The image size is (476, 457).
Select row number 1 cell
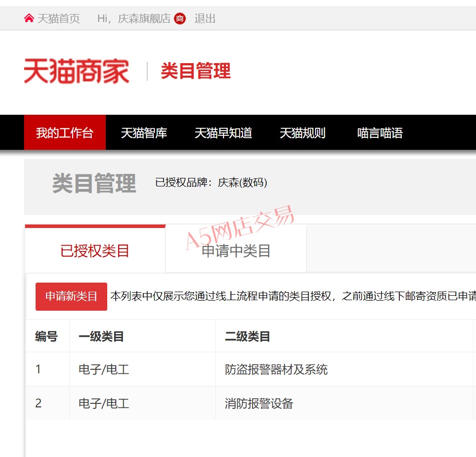pyautogui.click(x=48, y=369)
